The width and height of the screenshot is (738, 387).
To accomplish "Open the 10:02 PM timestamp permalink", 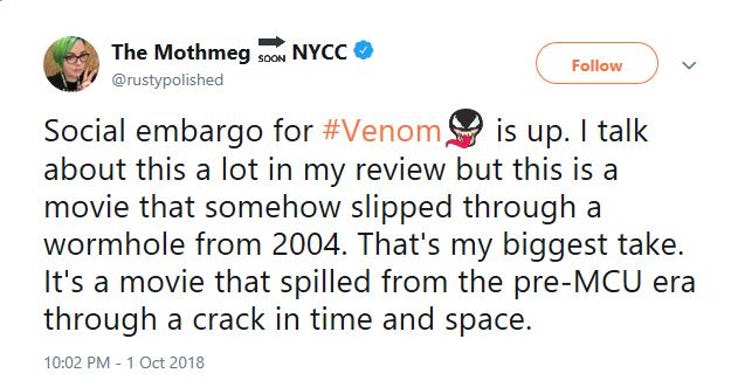I will [77, 363].
